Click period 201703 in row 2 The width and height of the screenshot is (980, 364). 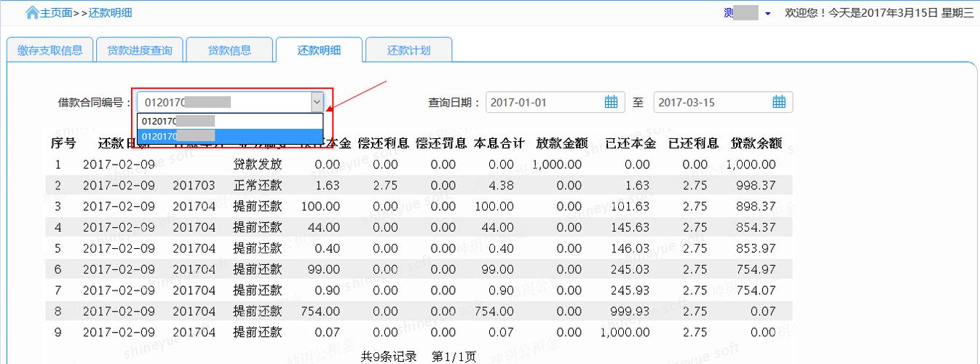click(194, 186)
